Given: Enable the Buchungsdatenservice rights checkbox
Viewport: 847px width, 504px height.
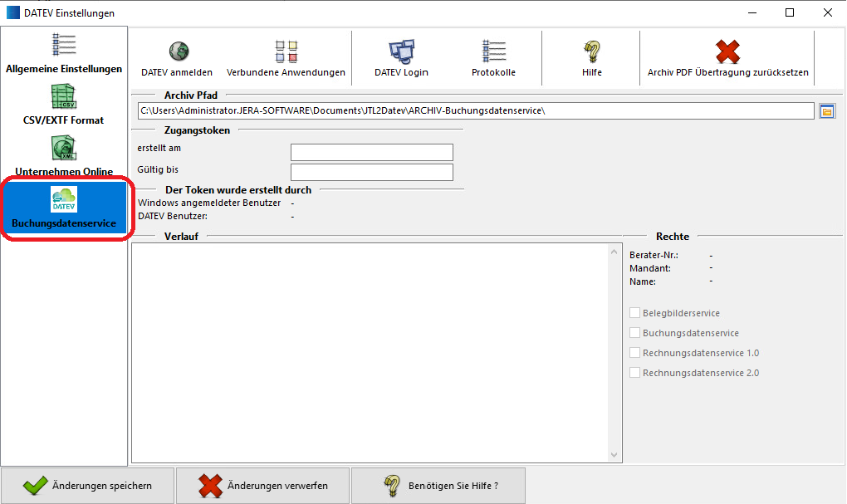Looking at the screenshot, I should [635, 333].
